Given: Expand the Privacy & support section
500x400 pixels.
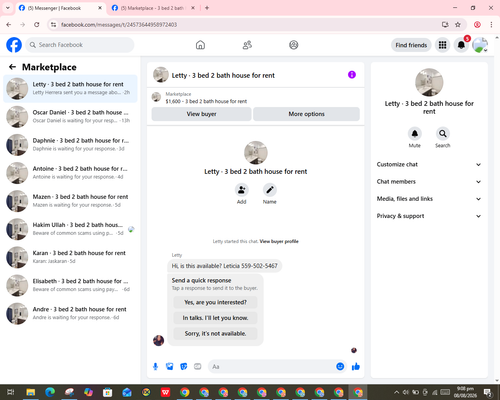Looking at the screenshot, I should click(429, 216).
